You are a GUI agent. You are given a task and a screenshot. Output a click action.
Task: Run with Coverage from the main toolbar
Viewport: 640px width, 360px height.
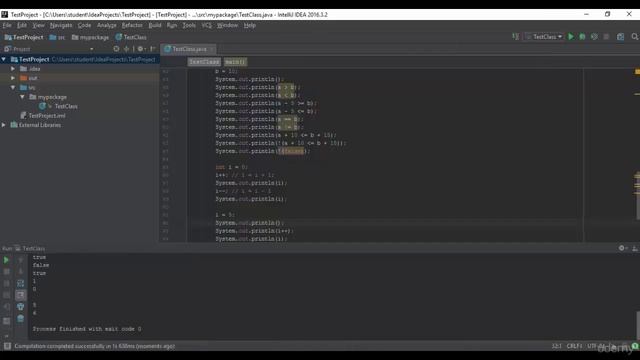coord(594,37)
